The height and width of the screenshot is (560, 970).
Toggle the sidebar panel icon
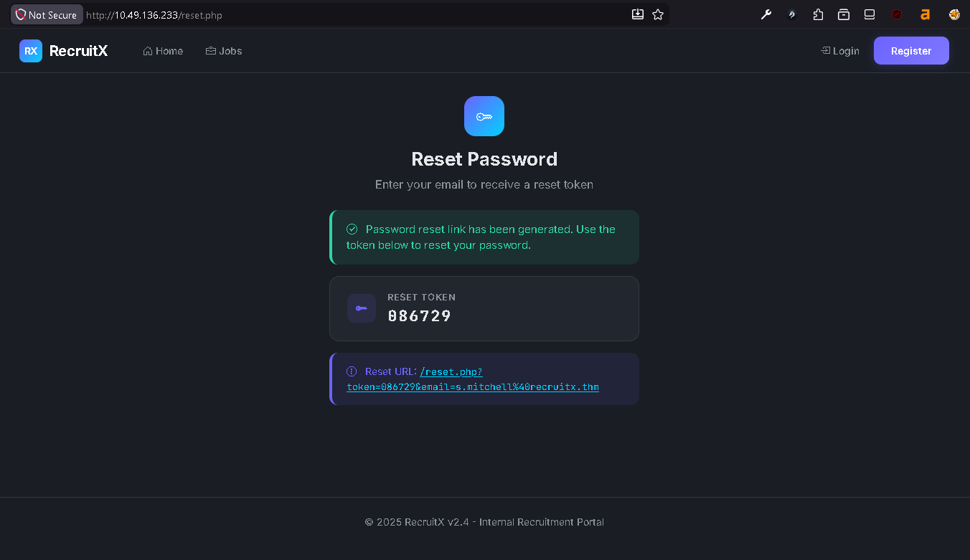870,14
